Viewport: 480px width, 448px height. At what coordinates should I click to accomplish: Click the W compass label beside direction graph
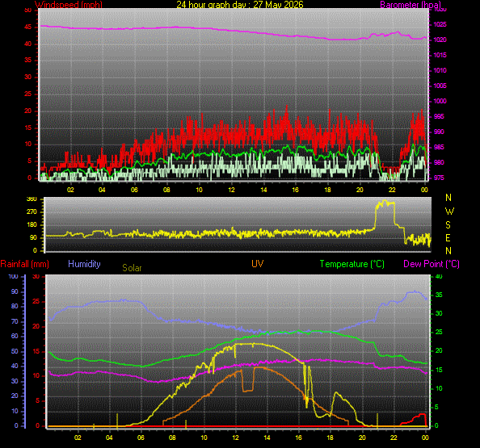pyautogui.click(x=449, y=211)
